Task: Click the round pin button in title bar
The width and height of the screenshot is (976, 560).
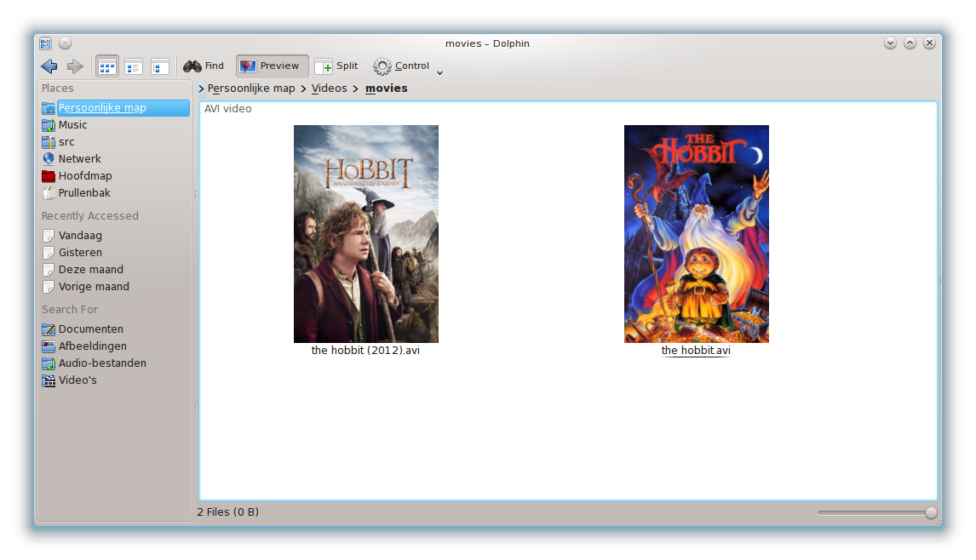Action: (65, 43)
